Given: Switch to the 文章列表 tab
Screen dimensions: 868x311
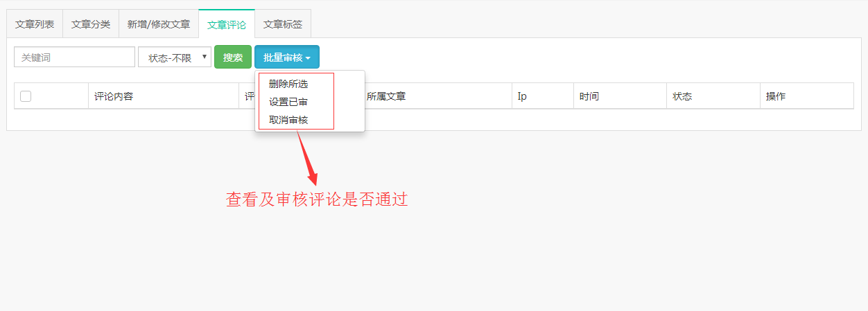Looking at the screenshot, I should [35, 24].
